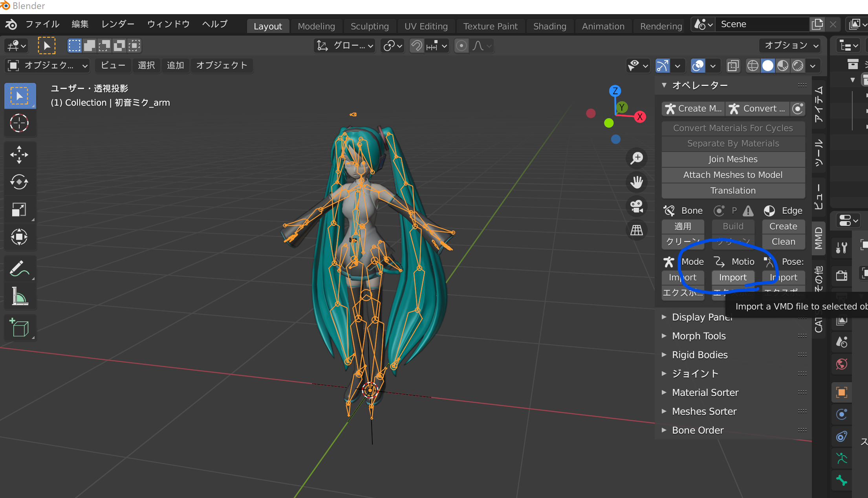Viewport: 868px width, 498px height.
Task: Switch to the Sculpting workspace tab
Action: pyautogui.click(x=370, y=26)
